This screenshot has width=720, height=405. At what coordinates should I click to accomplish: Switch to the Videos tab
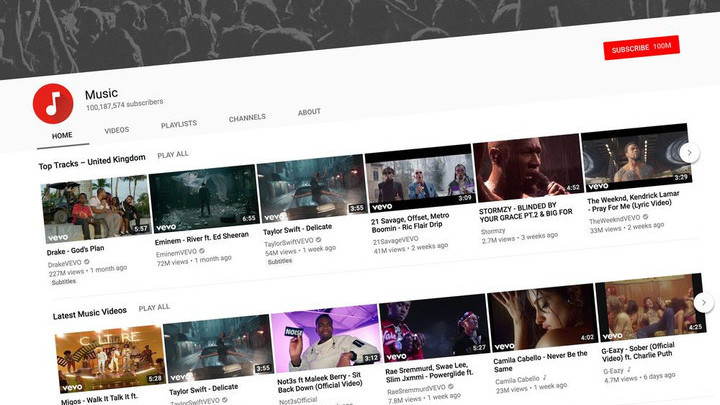[117, 130]
